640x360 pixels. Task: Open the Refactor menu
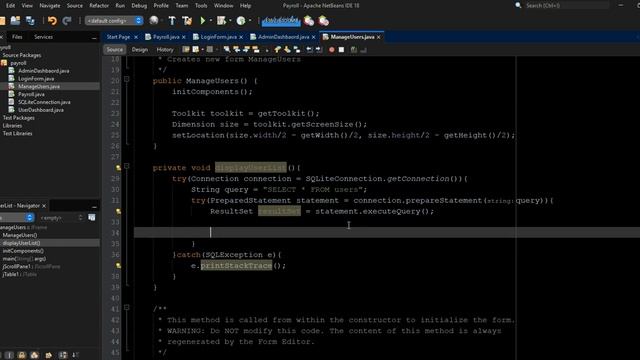pos(99,6)
